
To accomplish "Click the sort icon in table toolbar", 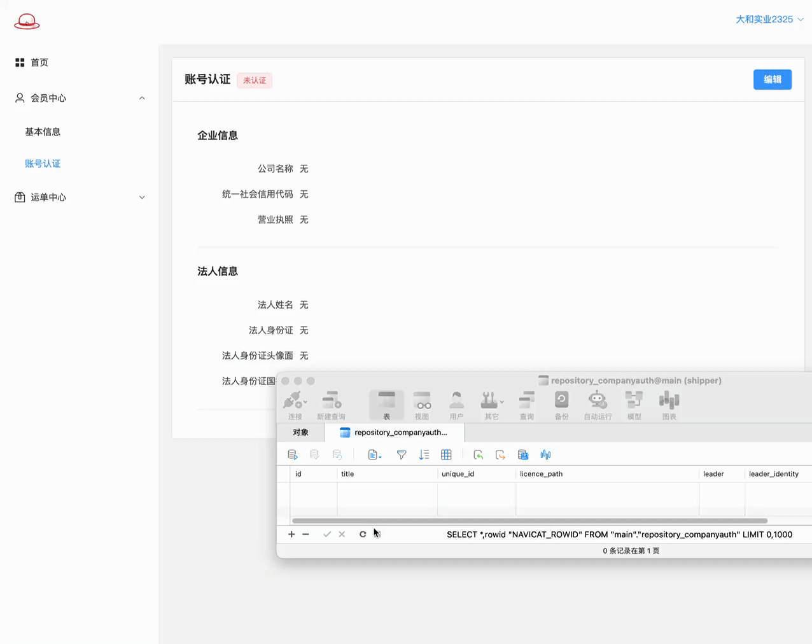I will pos(424,455).
